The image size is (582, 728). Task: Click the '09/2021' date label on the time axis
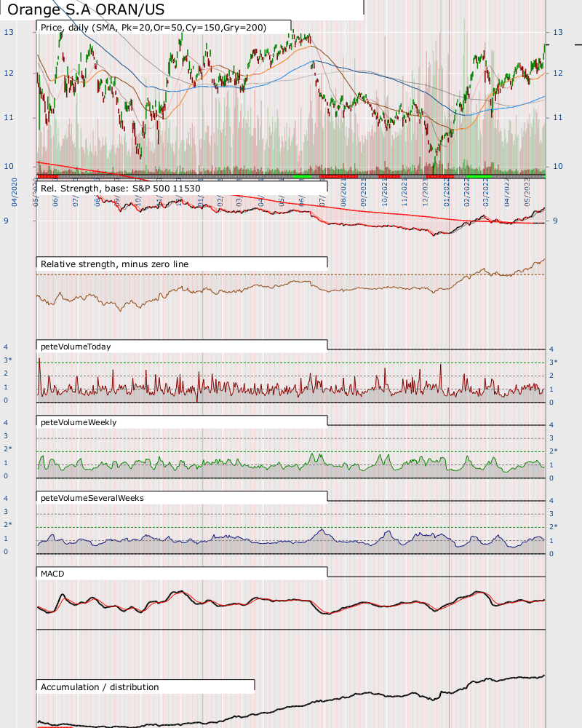pyautogui.click(x=364, y=192)
